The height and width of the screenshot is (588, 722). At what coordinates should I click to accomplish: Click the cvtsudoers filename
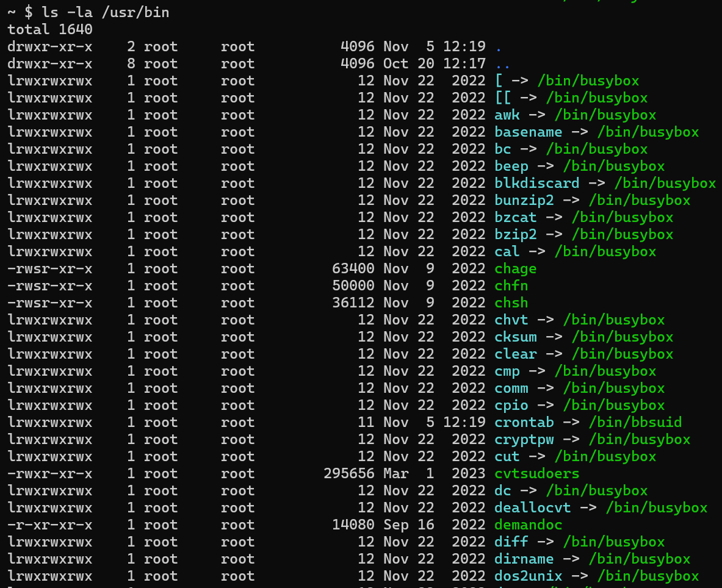click(536, 473)
